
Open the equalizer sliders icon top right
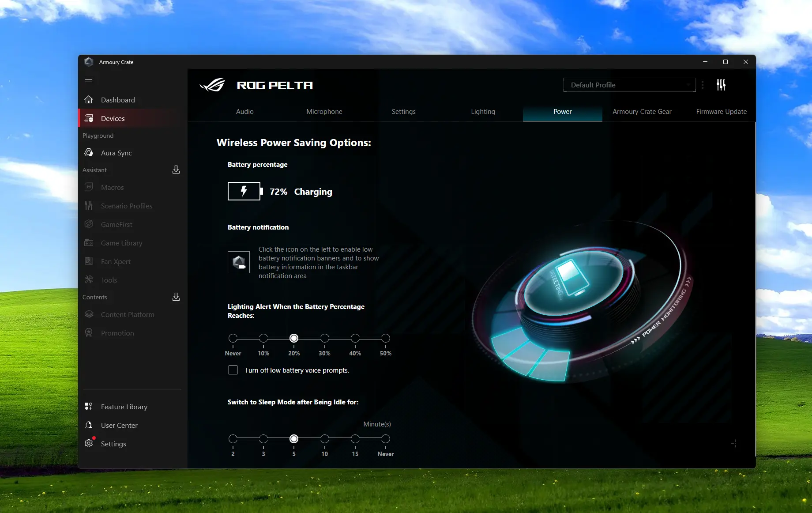(721, 85)
